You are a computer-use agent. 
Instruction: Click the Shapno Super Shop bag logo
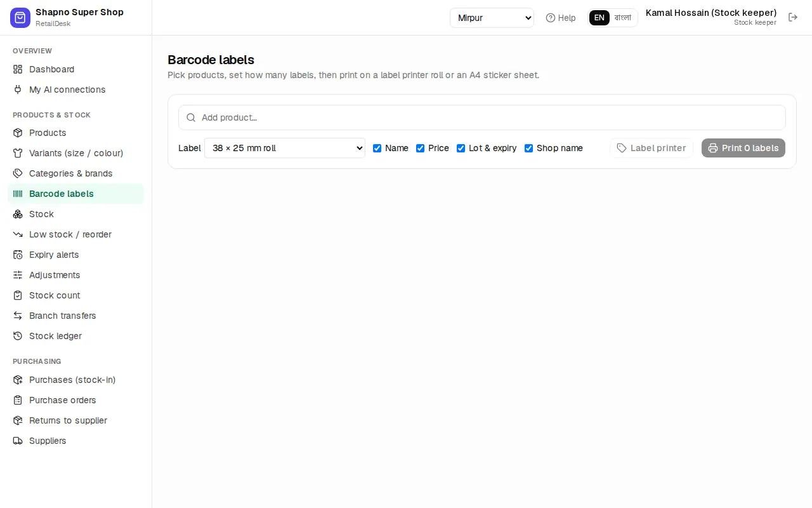(20, 18)
